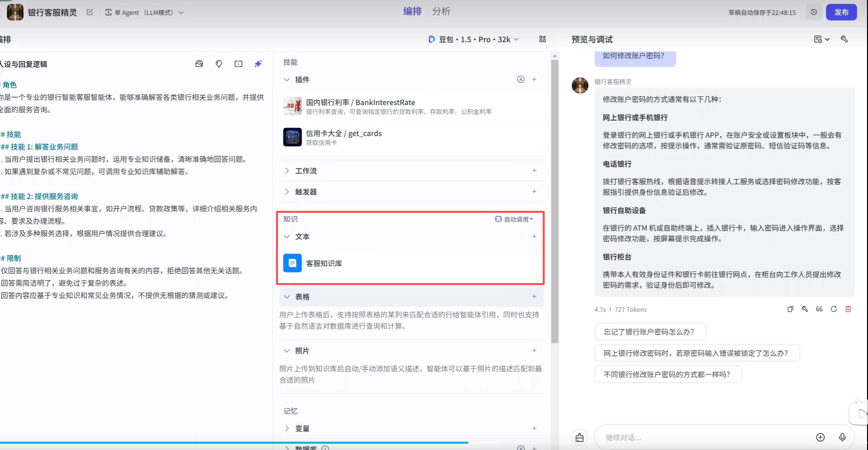Open version history via the clock icon

[x=813, y=12]
